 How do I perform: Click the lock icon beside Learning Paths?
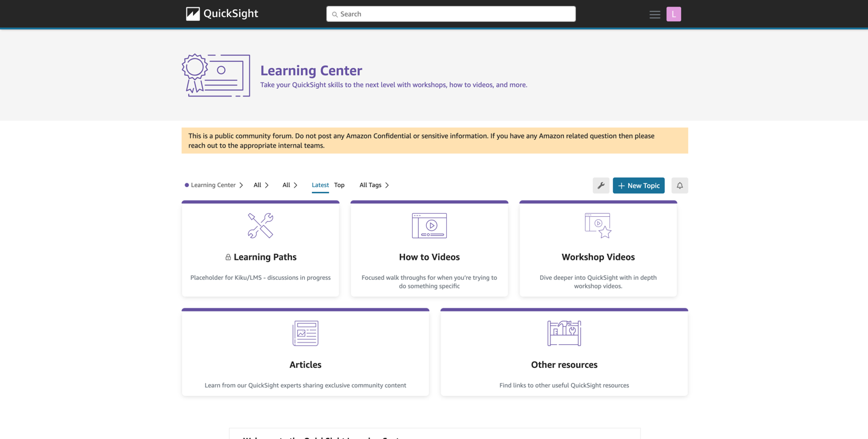click(x=228, y=257)
